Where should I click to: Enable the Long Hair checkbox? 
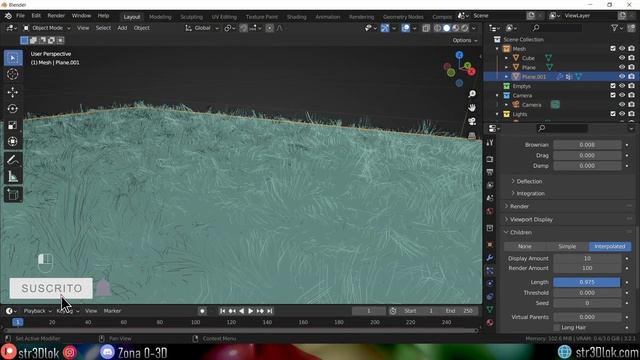point(557,327)
